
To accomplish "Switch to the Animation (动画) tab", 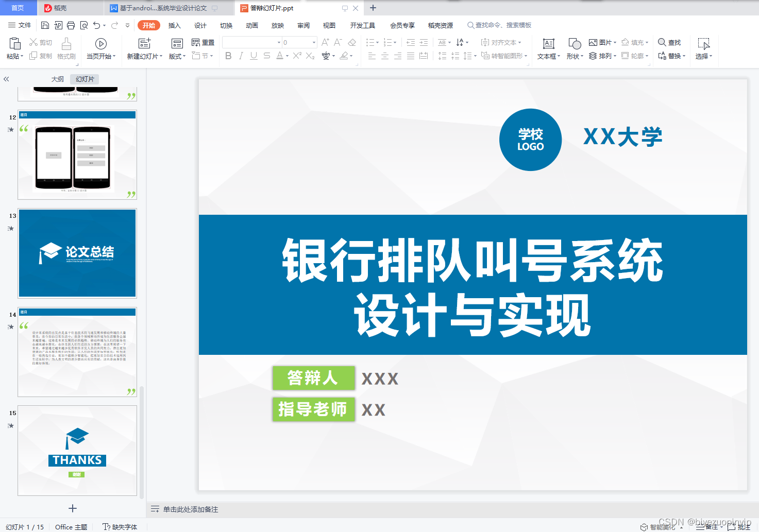I will [252, 25].
